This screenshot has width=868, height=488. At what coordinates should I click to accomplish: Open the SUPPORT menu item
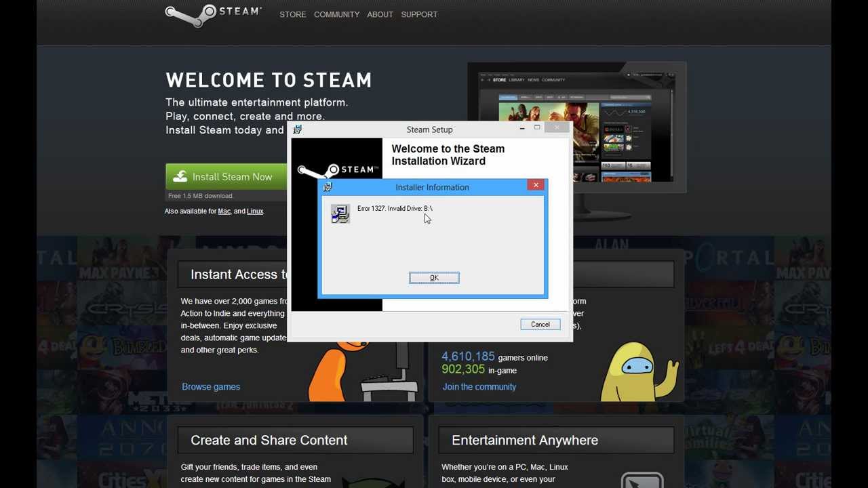click(419, 14)
